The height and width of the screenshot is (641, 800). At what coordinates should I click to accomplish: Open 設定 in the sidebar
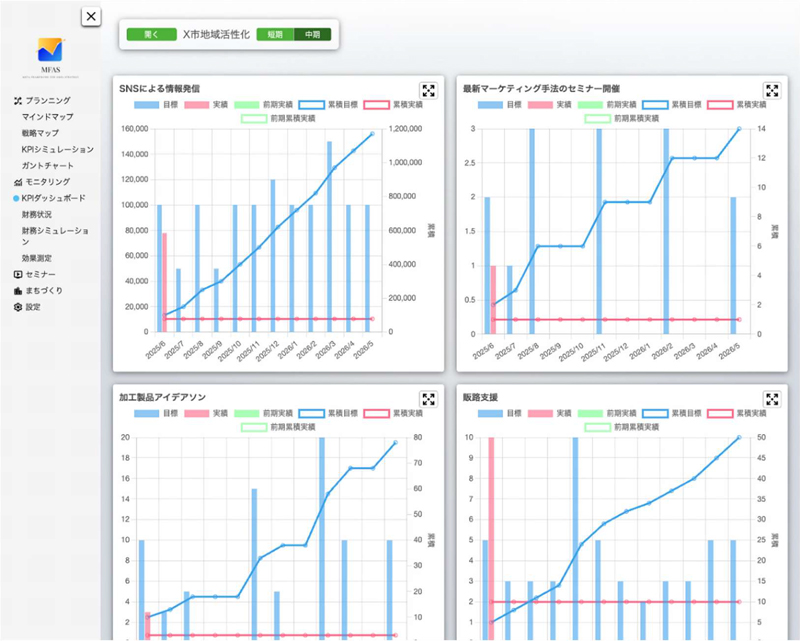tap(33, 307)
